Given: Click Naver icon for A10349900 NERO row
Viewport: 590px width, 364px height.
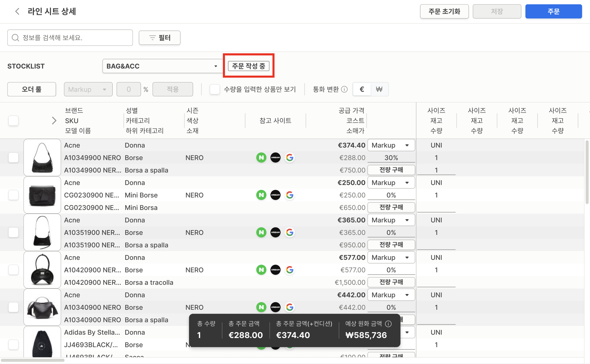Looking at the screenshot, I should point(261,158).
